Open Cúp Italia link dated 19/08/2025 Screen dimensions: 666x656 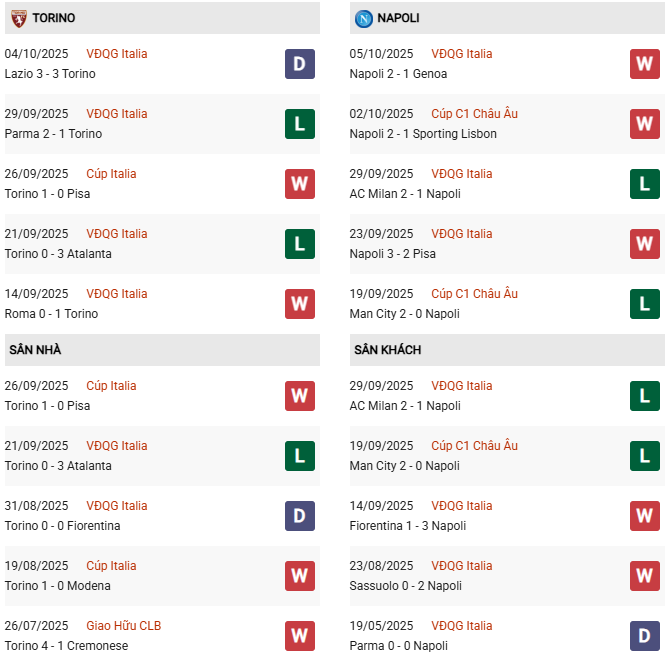click(x=111, y=566)
